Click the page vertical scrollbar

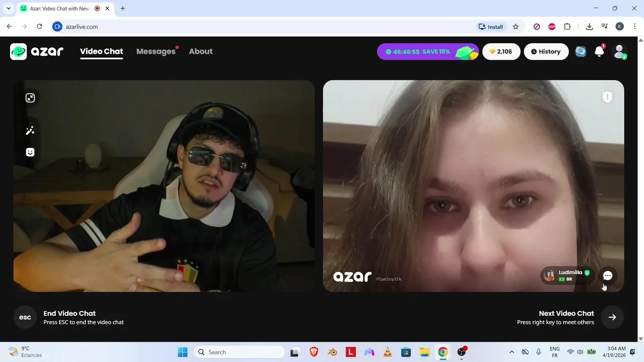(x=640, y=189)
